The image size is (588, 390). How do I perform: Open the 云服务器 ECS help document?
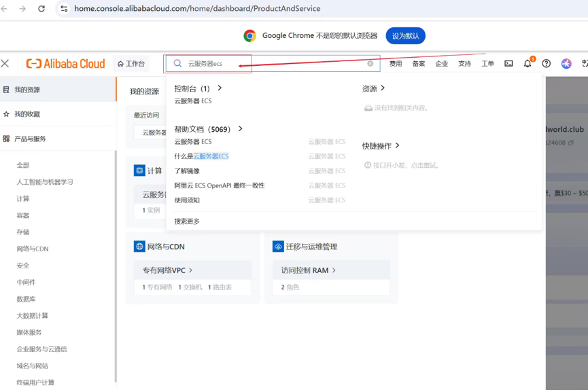tap(193, 142)
